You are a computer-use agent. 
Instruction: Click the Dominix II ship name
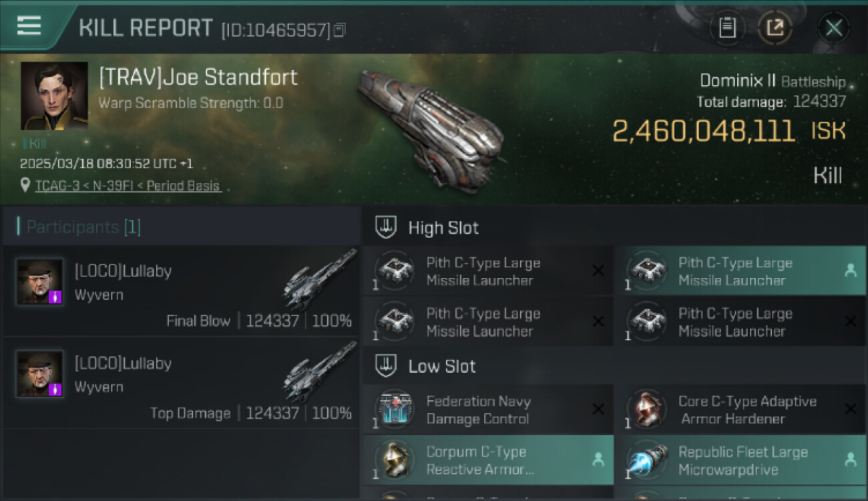click(x=738, y=81)
